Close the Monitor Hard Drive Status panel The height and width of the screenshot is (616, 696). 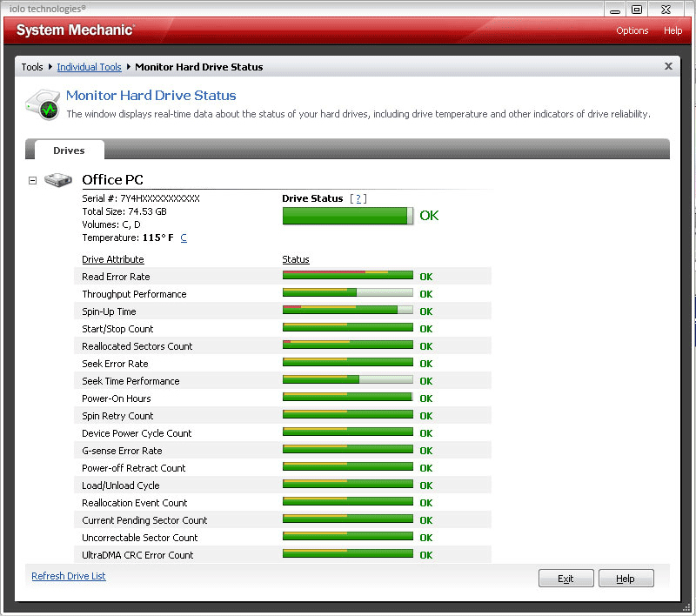pos(668,66)
